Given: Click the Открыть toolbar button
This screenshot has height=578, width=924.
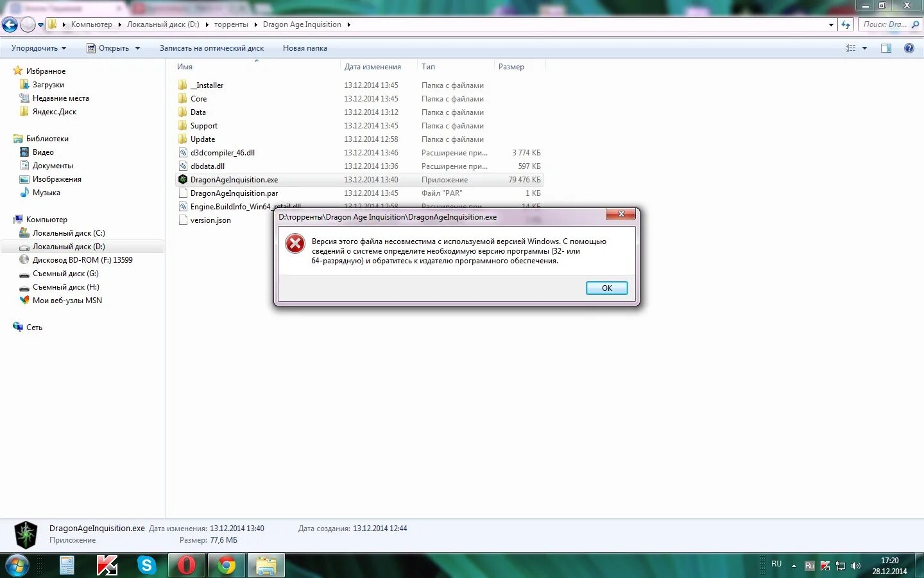Looking at the screenshot, I should [x=108, y=48].
